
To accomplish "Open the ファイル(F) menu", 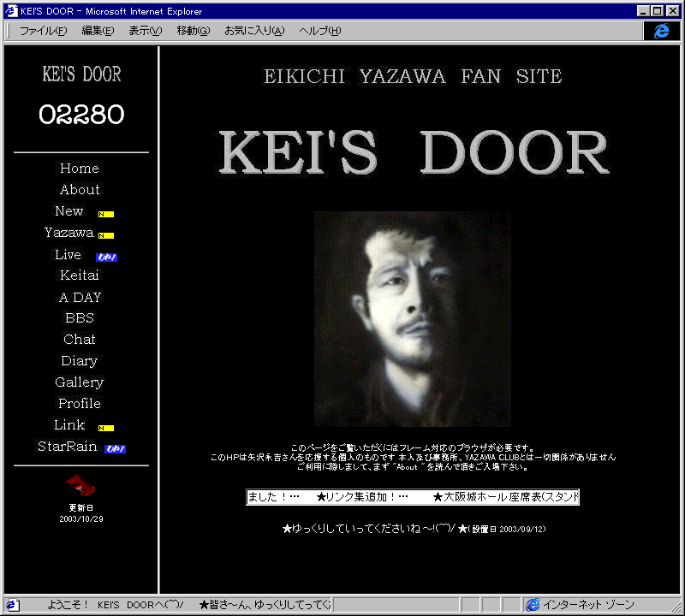I will coord(44,31).
